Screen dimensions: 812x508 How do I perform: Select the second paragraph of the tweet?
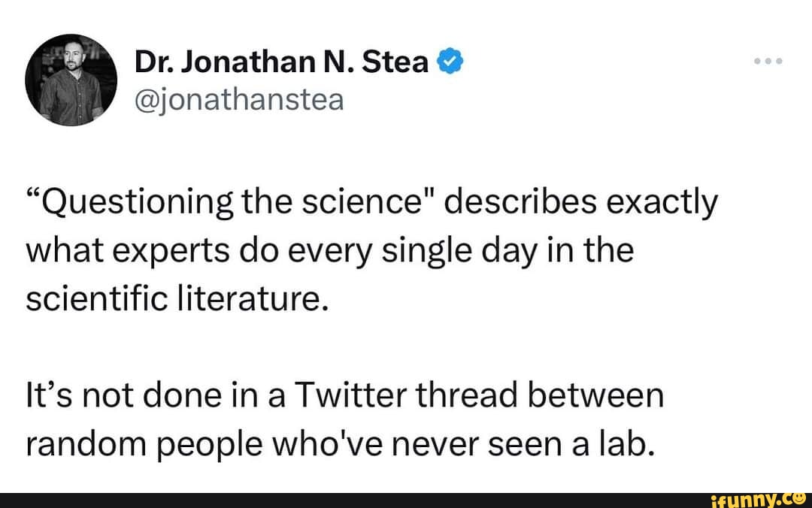tap(338, 418)
